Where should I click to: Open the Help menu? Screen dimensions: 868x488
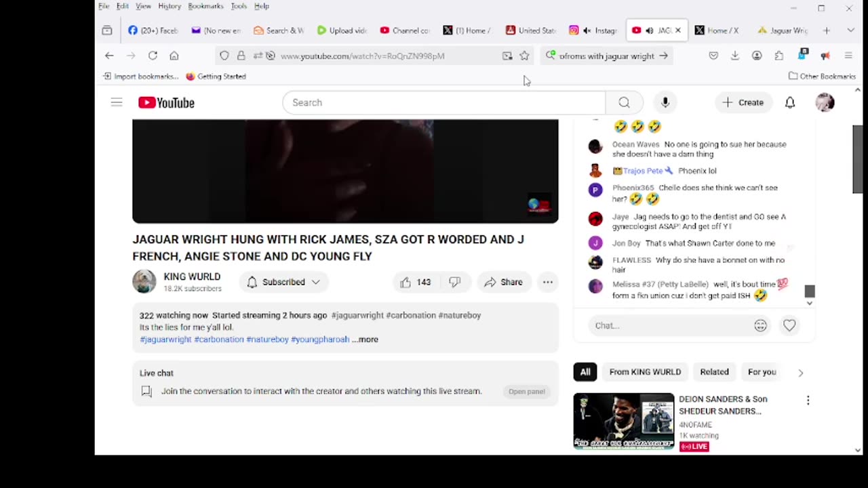click(262, 6)
